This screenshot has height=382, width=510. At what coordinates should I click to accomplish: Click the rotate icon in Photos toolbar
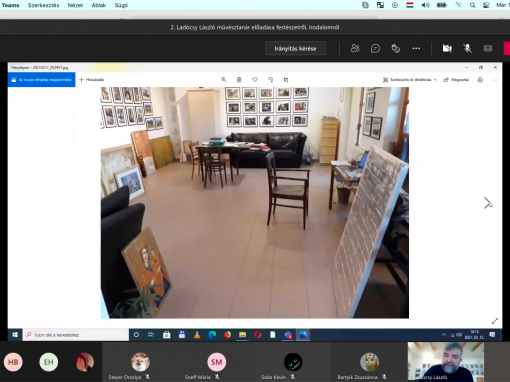(270, 80)
